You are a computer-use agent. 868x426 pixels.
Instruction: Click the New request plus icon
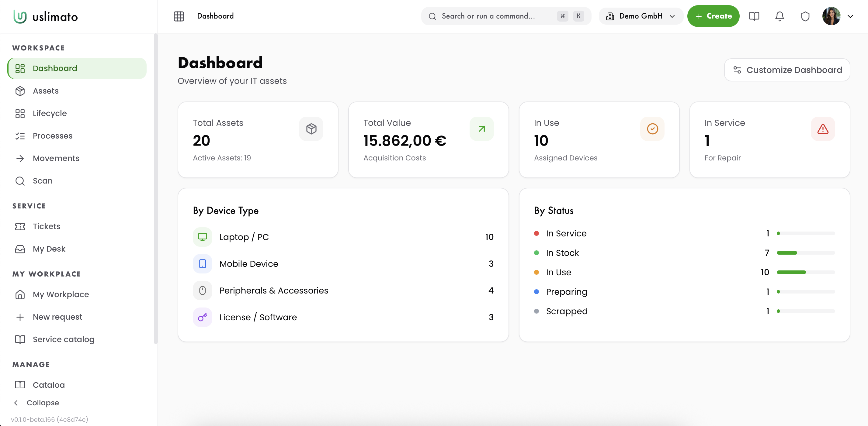point(20,317)
